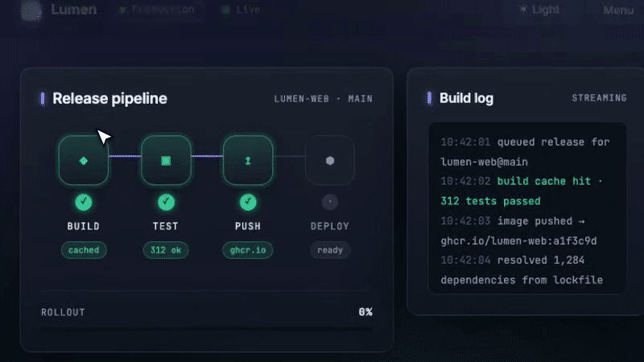Click the DEPLOY stage label
The width and height of the screenshot is (644, 362).
click(x=330, y=226)
